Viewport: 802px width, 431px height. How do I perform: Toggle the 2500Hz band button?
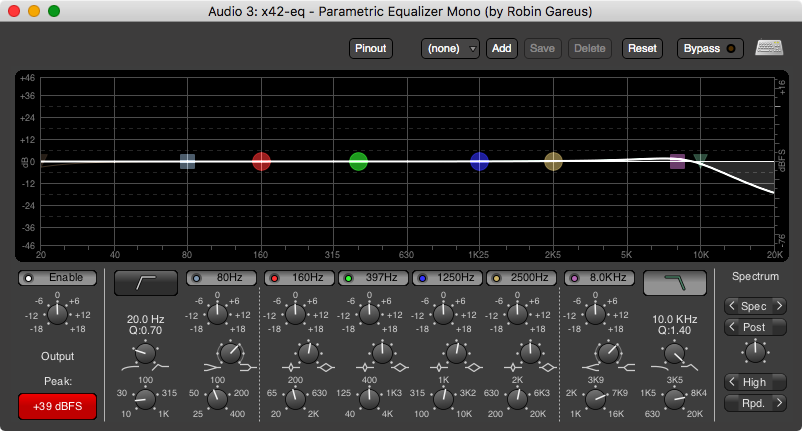click(x=521, y=277)
